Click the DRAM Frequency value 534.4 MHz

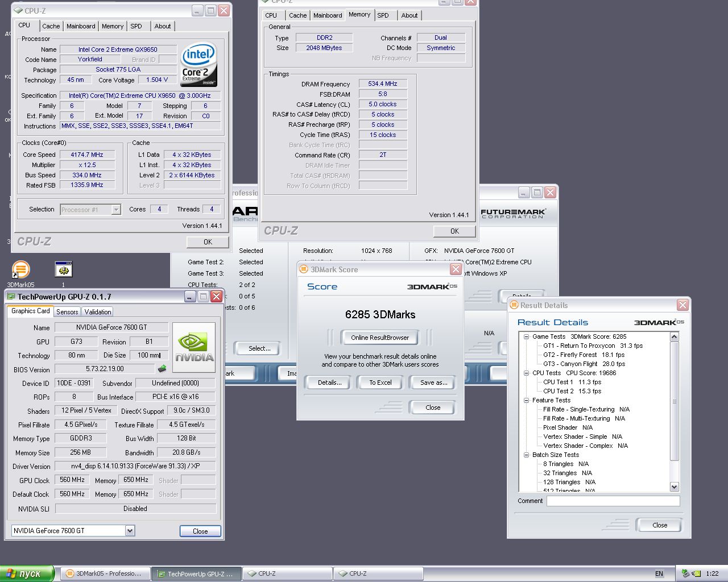[x=383, y=84]
